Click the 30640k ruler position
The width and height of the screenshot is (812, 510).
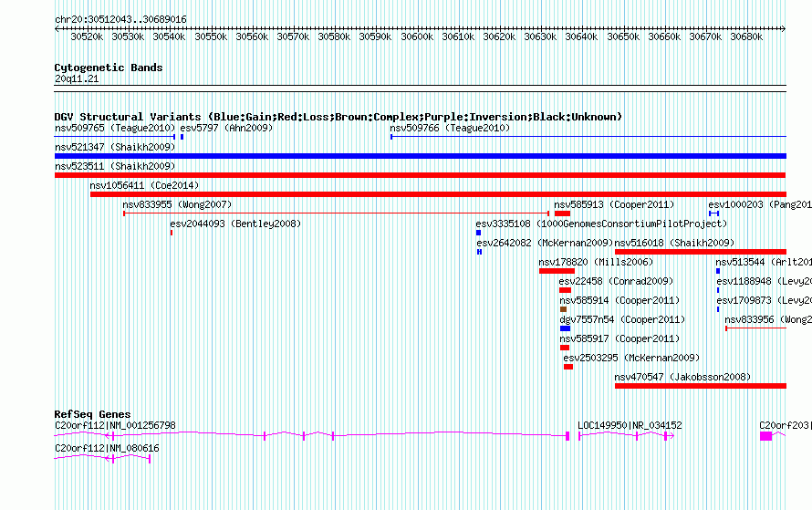[581, 36]
